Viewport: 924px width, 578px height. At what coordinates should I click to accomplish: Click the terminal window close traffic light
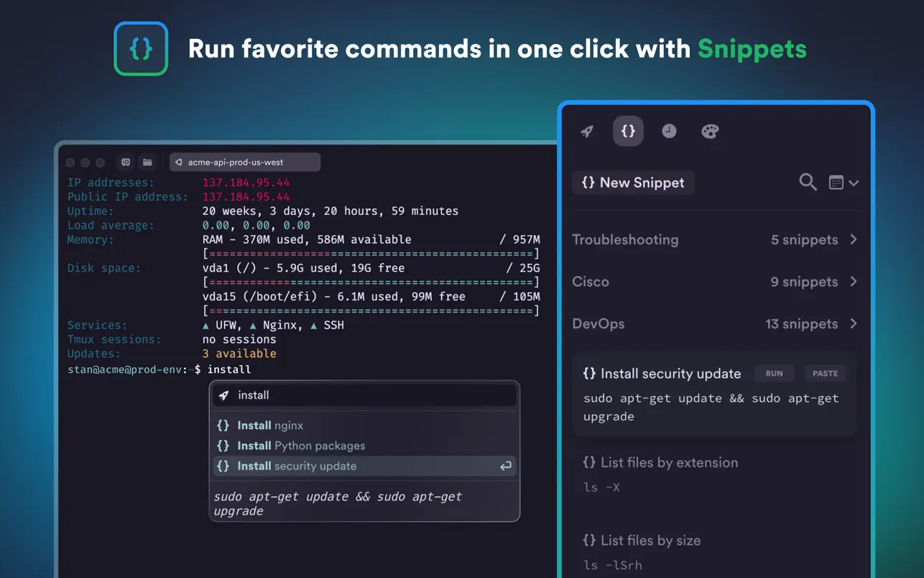click(70, 162)
